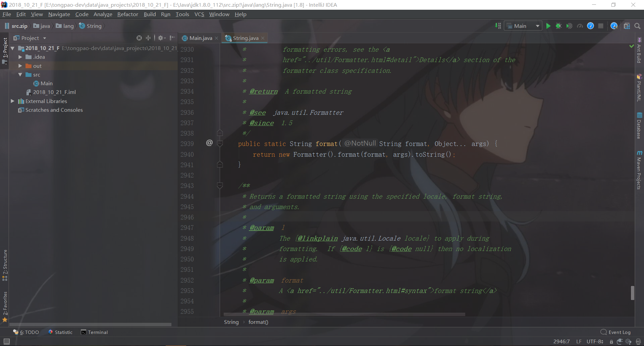
Task: Toggle the read-only lock icon in status bar
Action: click(611, 342)
